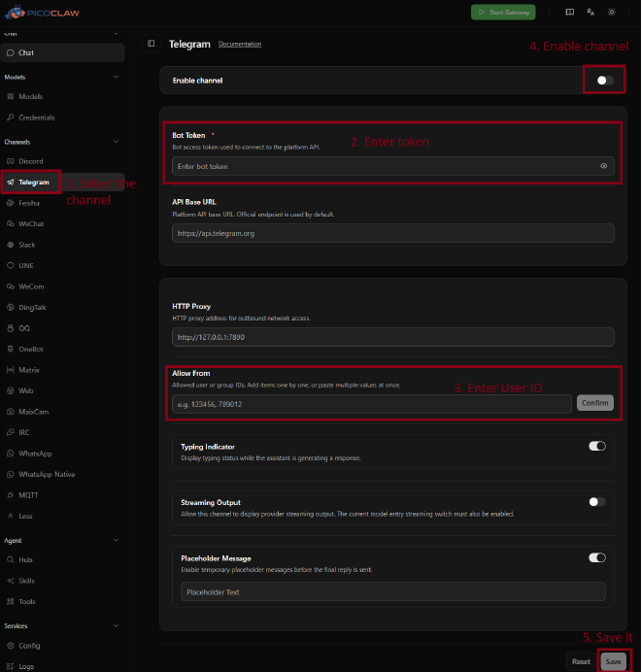This screenshot has width=641, height=672.
Task: Open the documentation book icon in header
Action: click(x=570, y=12)
